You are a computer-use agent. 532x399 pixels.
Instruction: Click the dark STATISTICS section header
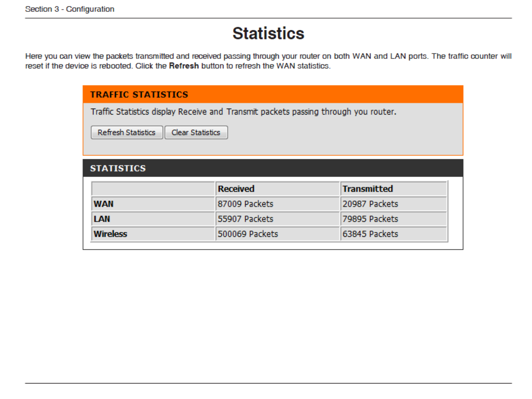(273, 168)
